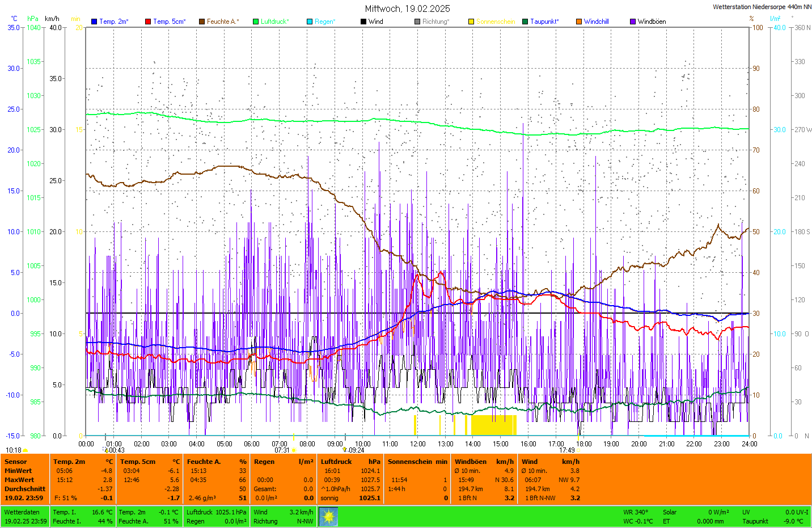Screen dimensions: 812x528
Task: Click the red Temp. 5cm legend square
Action: click(x=148, y=22)
